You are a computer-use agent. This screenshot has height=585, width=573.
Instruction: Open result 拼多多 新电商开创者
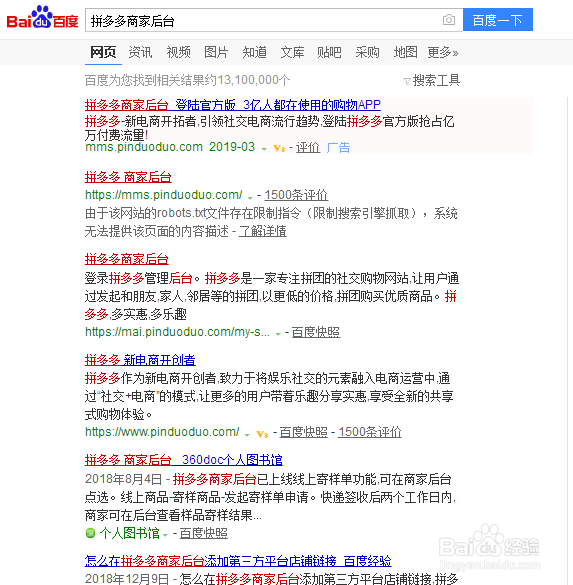coord(140,360)
